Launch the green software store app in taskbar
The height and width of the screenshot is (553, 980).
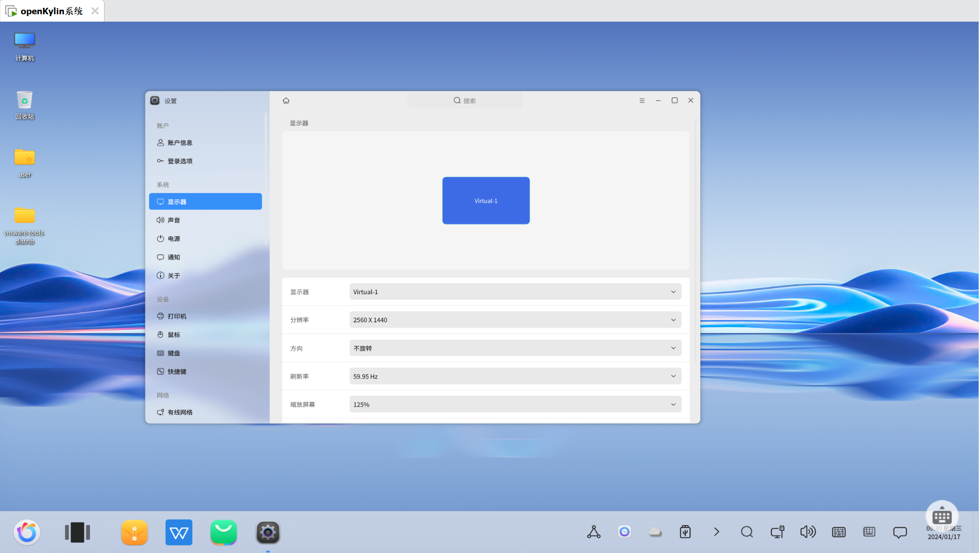pyautogui.click(x=224, y=532)
